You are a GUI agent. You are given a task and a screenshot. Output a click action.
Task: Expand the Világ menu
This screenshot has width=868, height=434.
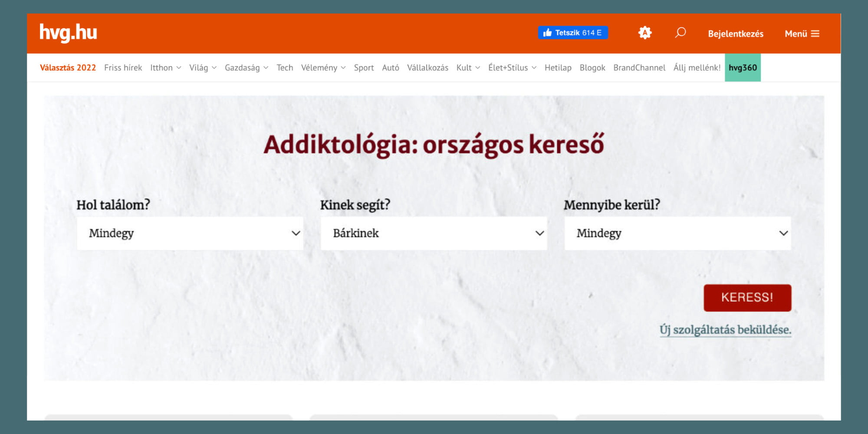tap(203, 68)
